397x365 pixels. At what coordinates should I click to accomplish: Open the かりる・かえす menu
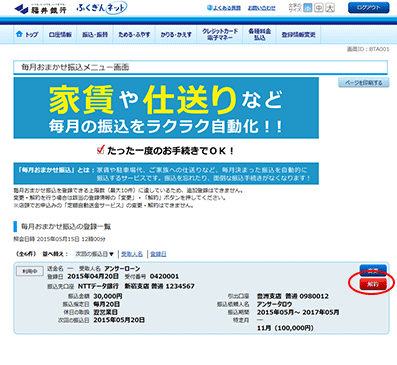pos(176,35)
